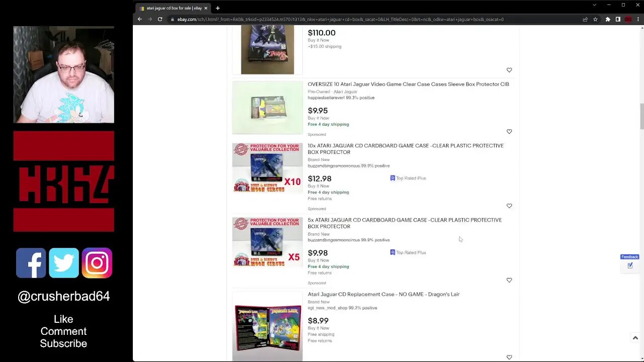Open thumbnail of $110.00 boxed game
This screenshot has width=644, height=362.
[267, 49]
